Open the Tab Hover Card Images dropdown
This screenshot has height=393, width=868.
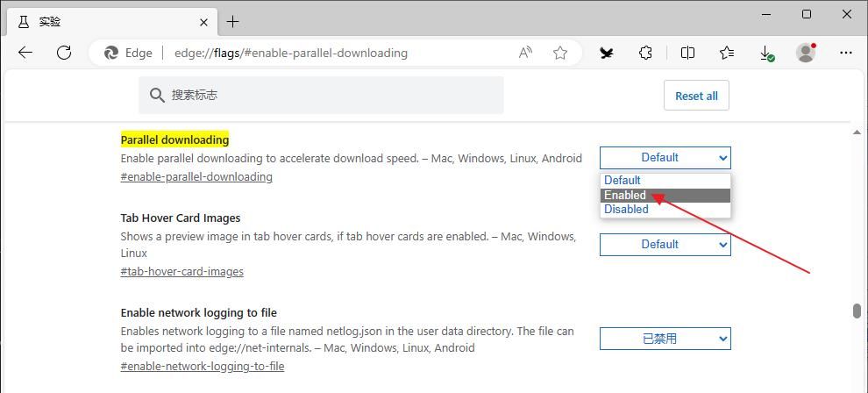[665, 245]
